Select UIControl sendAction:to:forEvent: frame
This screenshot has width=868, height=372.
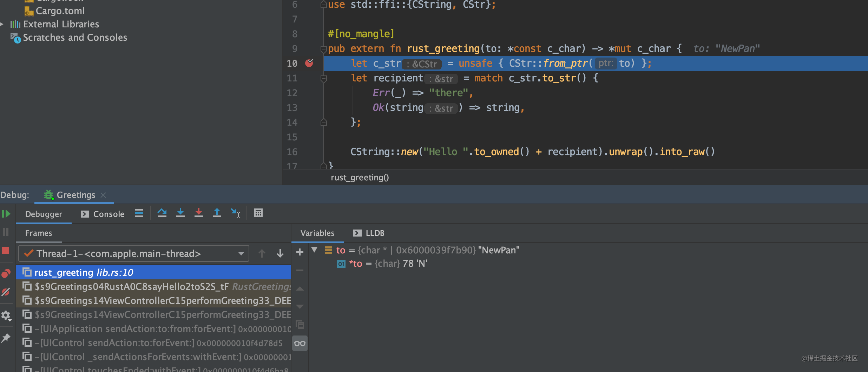pyautogui.click(x=153, y=343)
